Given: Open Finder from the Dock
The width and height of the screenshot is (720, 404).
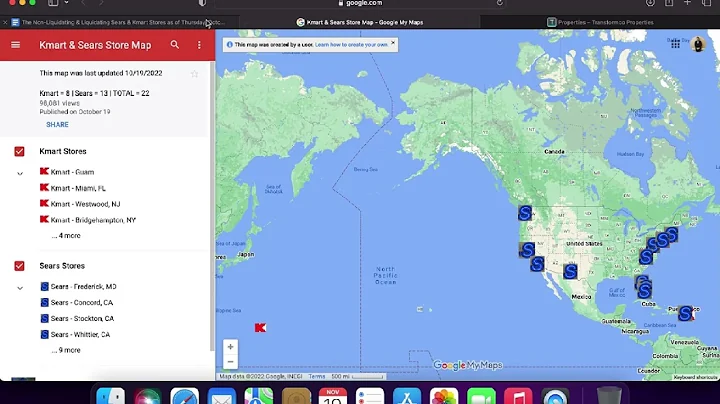Looking at the screenshot, I should coord(111,397).
